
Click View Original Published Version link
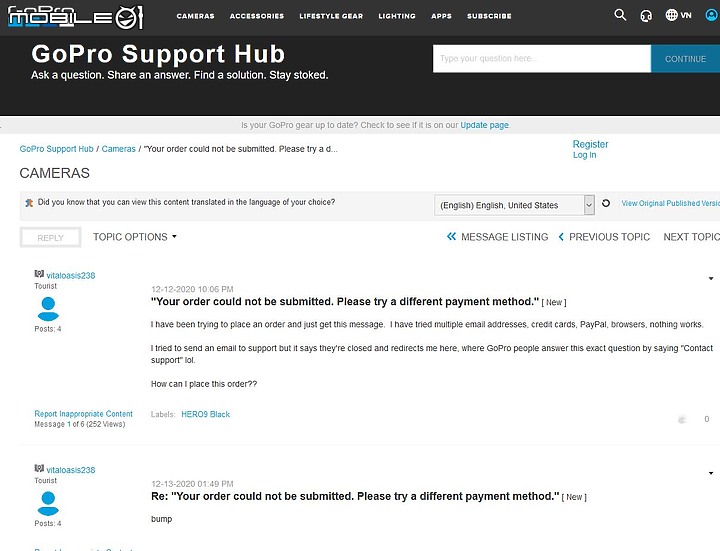pyautogui.click(x=670, y=203)
